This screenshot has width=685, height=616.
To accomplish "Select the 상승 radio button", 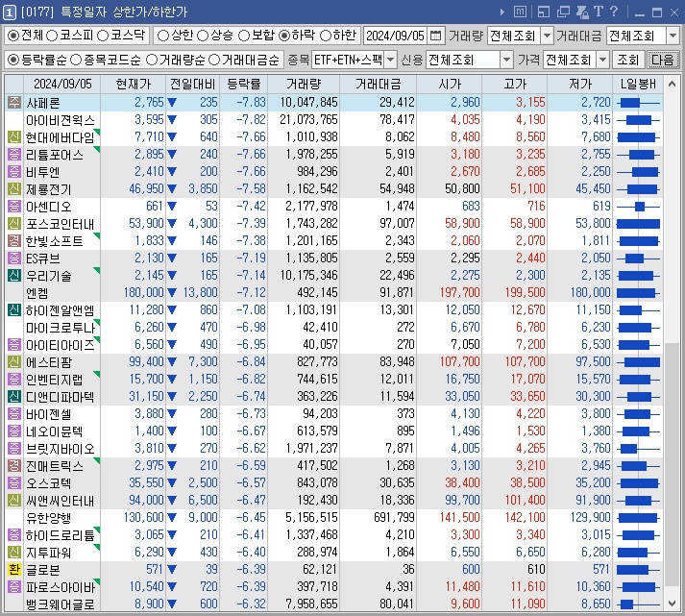I will coord(203,36).
